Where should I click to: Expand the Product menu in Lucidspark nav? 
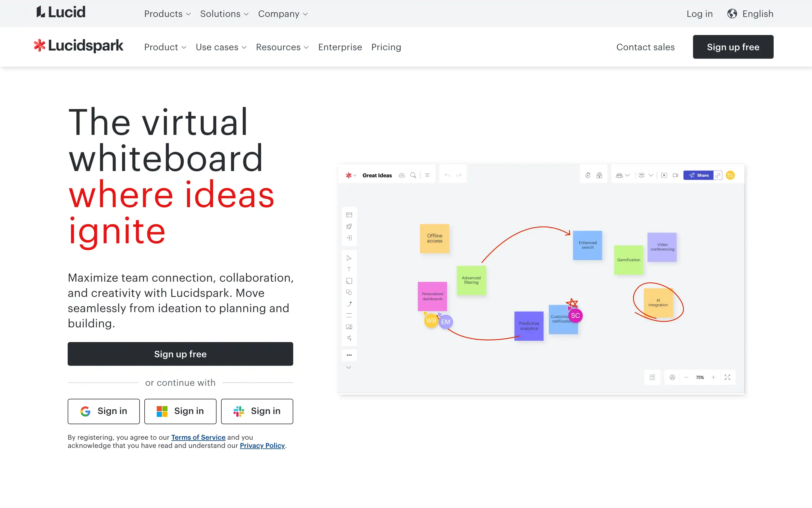pos(165,47)
